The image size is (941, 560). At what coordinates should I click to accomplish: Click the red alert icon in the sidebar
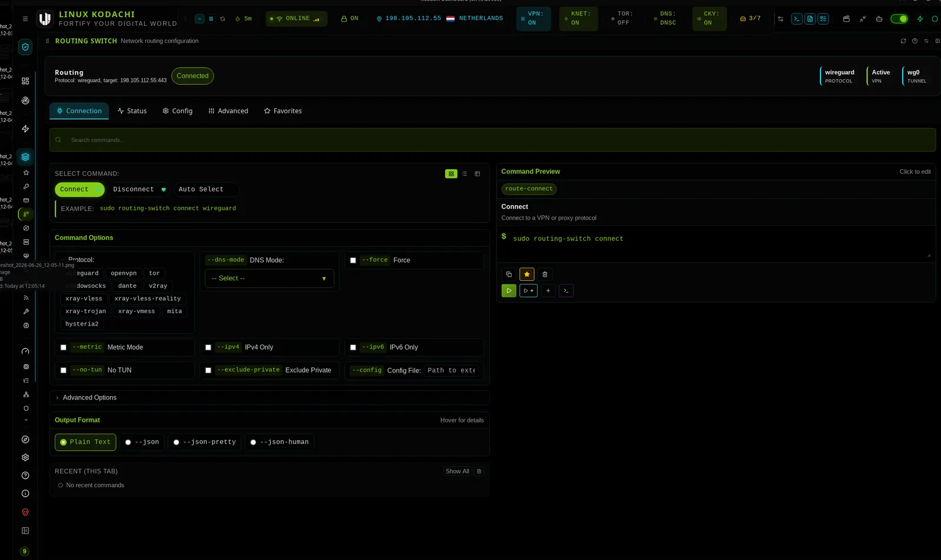coord(25,512)
